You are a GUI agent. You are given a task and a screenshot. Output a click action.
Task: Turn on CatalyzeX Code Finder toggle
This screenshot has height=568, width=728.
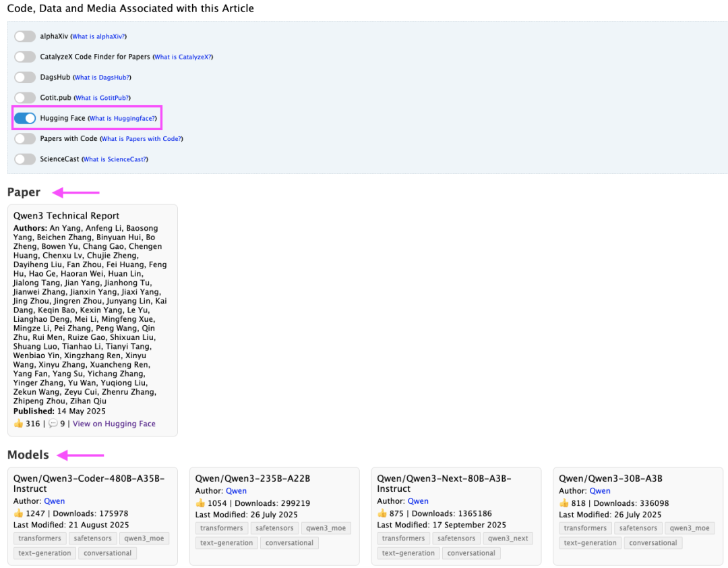coord(25,57)
